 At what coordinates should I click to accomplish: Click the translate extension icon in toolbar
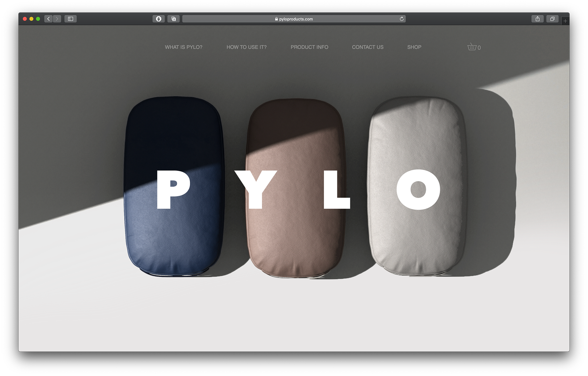(x=173, y=19)
